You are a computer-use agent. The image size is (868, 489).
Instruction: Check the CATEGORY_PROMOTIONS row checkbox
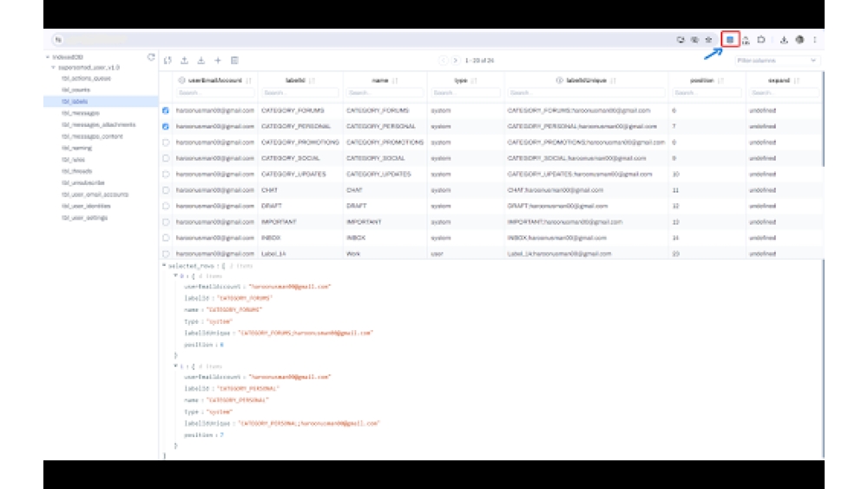(166, 142)
